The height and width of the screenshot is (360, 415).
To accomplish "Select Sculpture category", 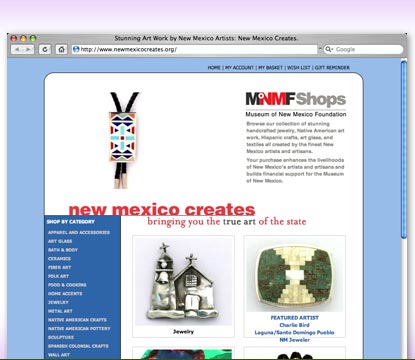I will click(x=61, y=337).
